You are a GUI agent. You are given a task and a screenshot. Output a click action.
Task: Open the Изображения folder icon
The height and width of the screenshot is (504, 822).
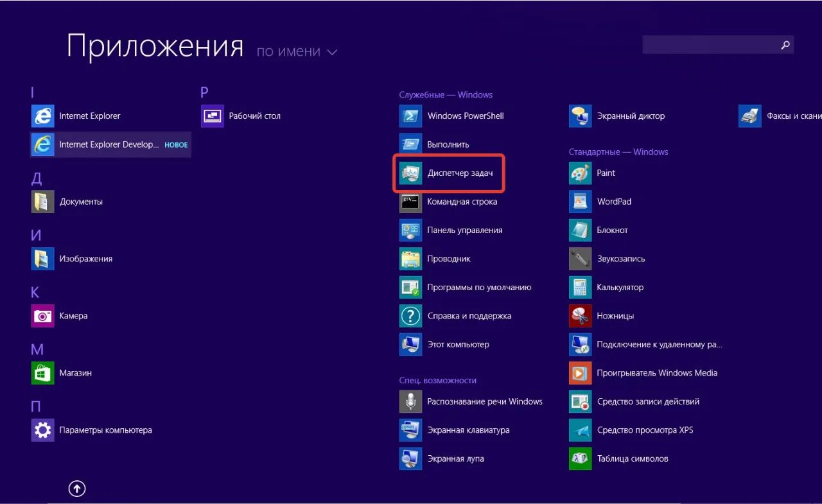[x=43, y=259]
